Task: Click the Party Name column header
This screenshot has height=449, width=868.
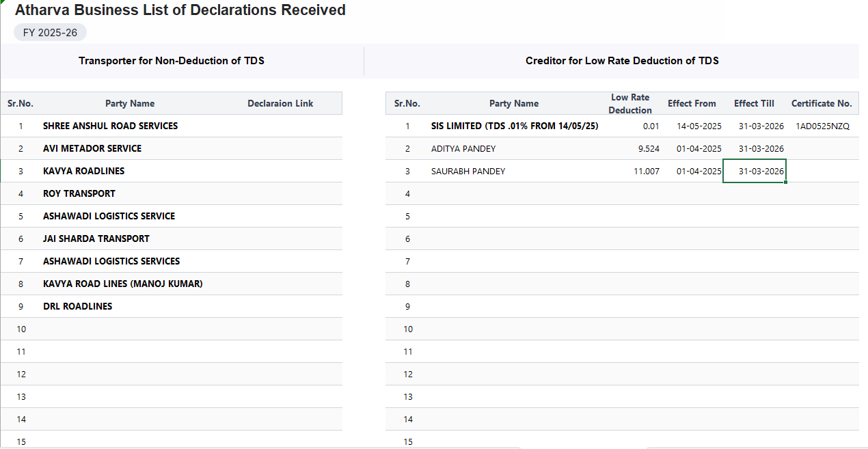Action: coord(130,103)
